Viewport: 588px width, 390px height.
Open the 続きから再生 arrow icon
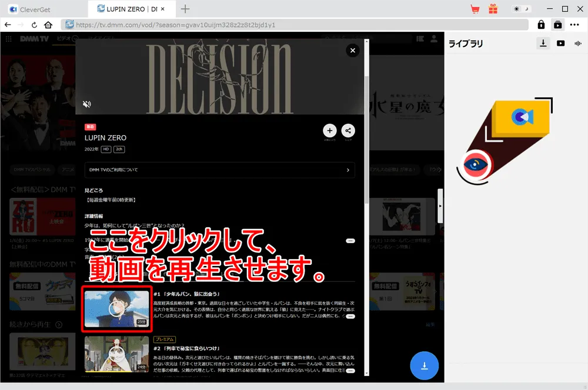pyautogui.click(x=59, y=324)
